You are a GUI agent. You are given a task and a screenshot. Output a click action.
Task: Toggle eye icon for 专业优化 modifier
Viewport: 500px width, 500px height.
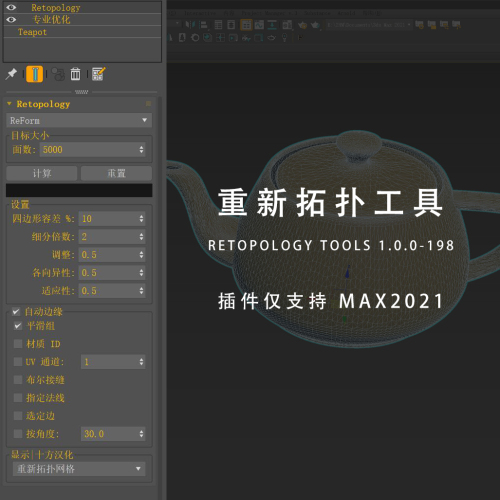tap(11, 20)
